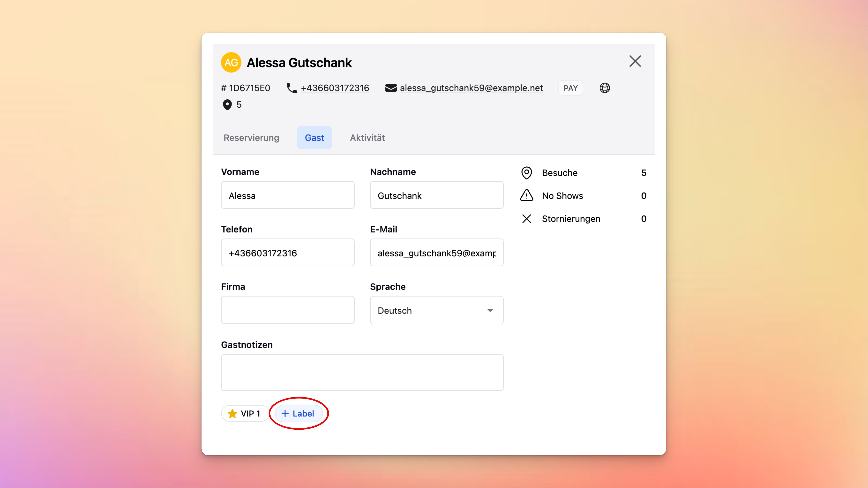Screen dimensions: 868x488
Task: Focus the Vorname input field
Action: coord(287,195)
